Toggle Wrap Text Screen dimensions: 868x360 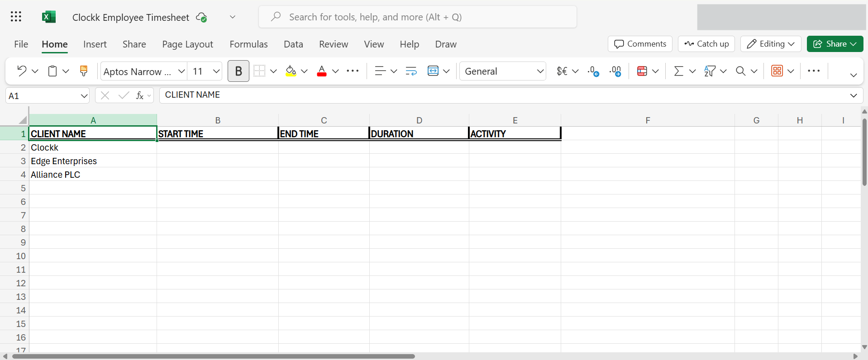pyautogui.click(x=411, y=71)
